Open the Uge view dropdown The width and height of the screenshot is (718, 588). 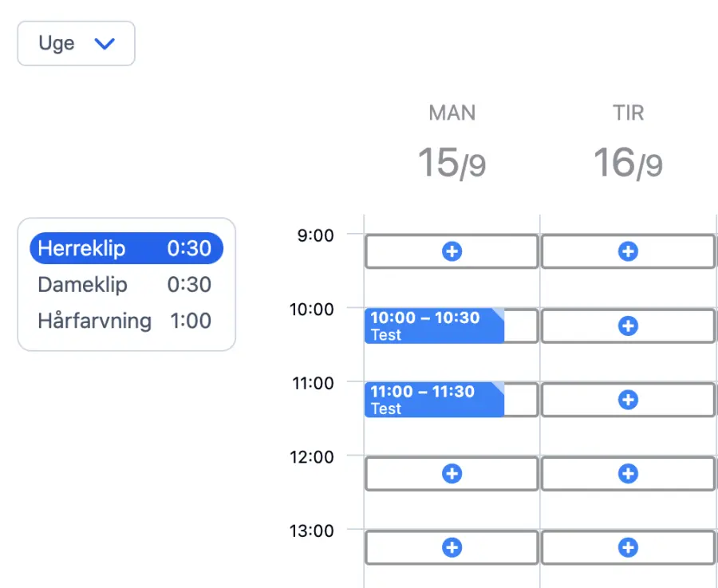tap(76, 43)
